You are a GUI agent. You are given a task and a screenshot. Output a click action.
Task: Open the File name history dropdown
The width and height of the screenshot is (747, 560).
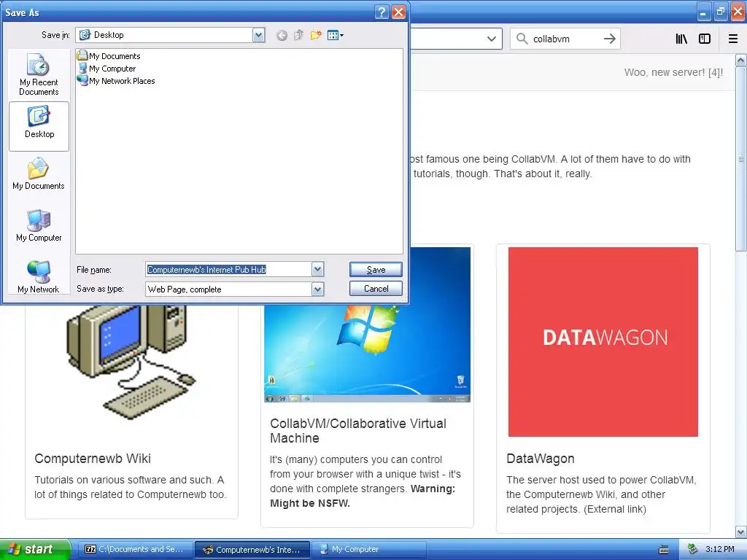coord(318,270)
